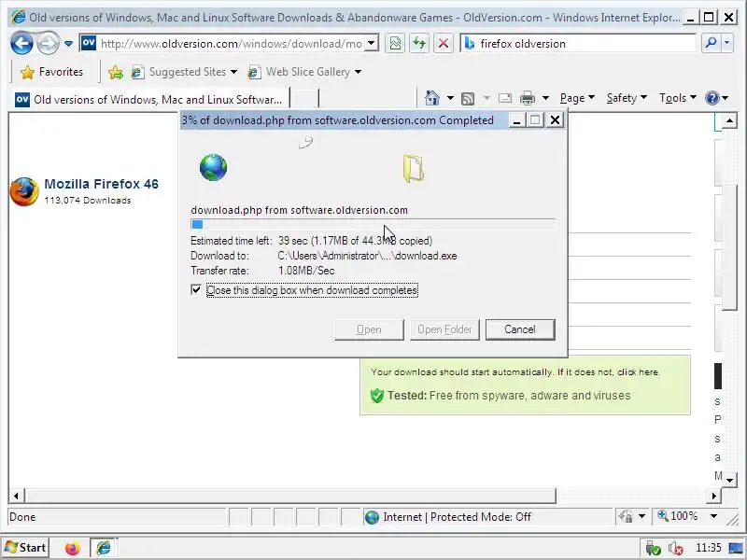Screen dimensions: 747x560
Task: Expand the zoom level dropdown arrow
Action: point(713,516)
